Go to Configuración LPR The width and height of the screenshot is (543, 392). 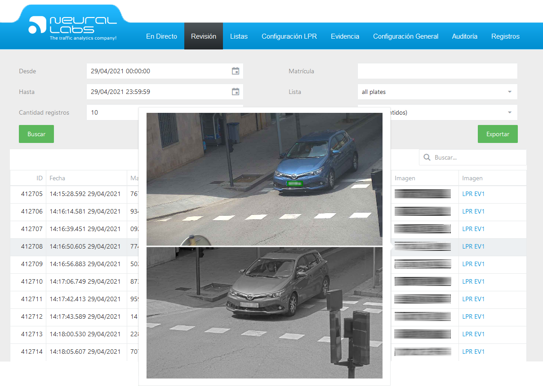click(289, 36)
